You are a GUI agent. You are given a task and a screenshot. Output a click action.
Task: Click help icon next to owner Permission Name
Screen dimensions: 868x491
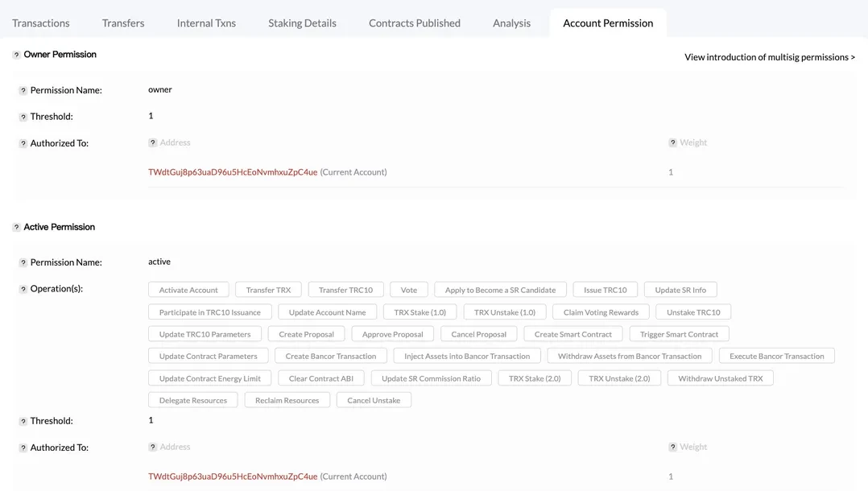click(x=23, y=90)
